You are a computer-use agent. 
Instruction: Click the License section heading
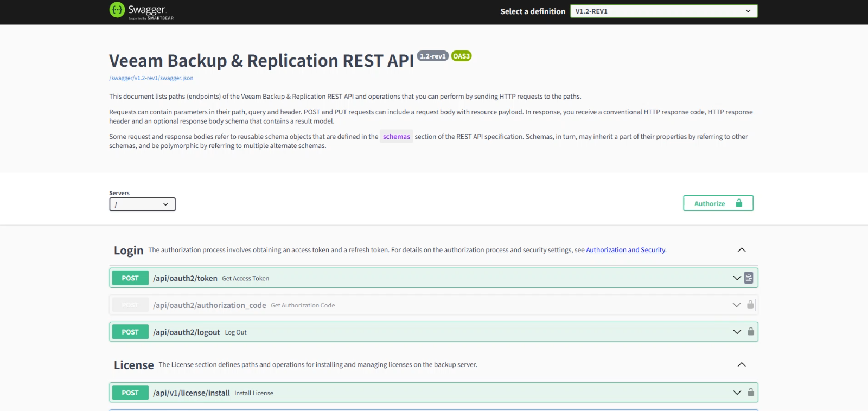134,365
